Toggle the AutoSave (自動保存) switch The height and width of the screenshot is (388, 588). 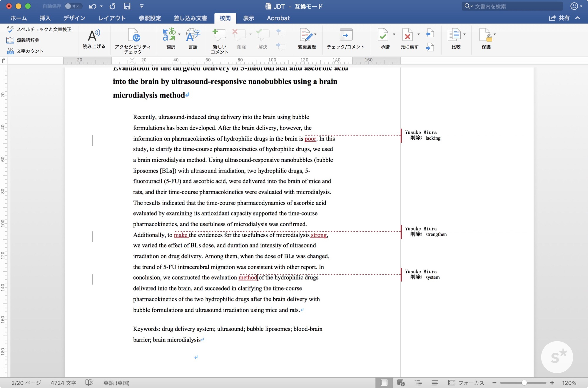coord(72,6)
